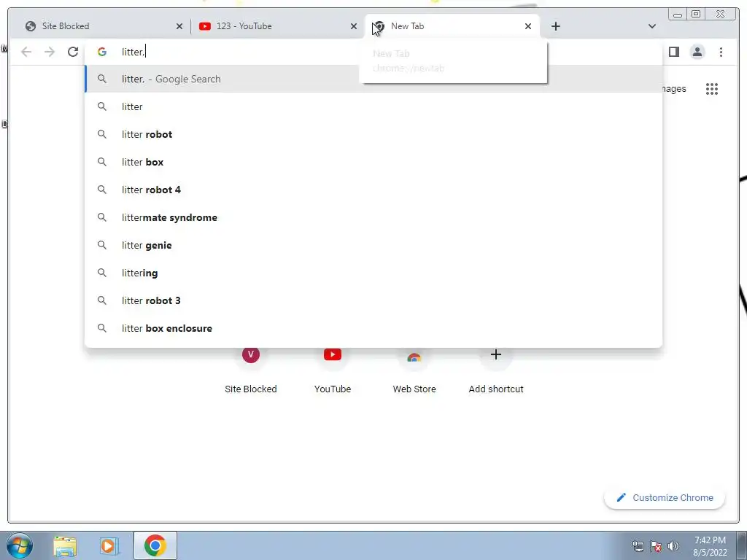Close the 123 - YouTube tab
The height and width of the screenshot is (560, 747).
[x=354, y=26]
